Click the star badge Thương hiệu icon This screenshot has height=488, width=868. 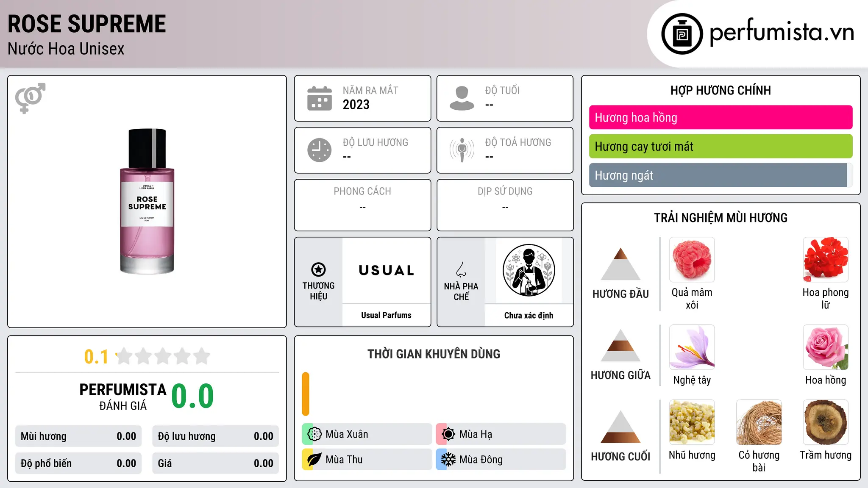tap(318, 269)
